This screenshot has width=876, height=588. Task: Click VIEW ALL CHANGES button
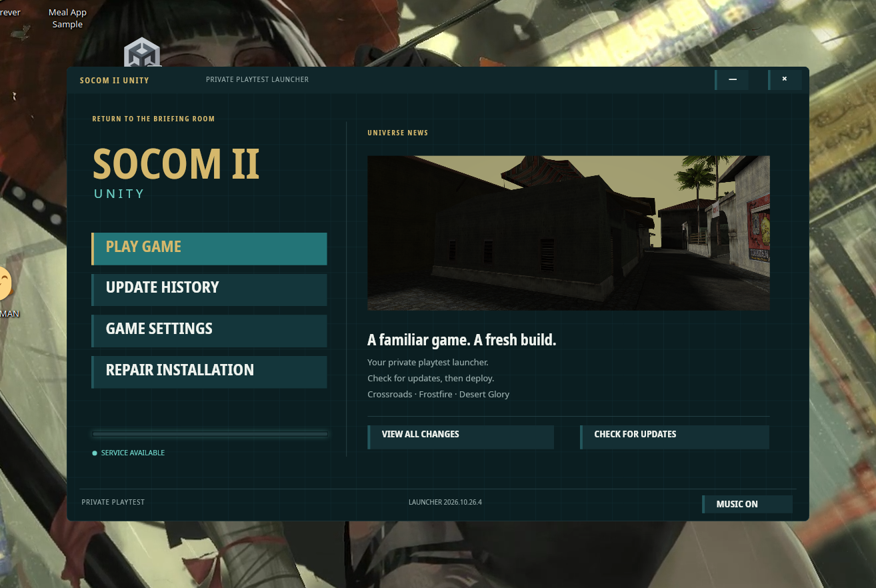tap(461, 437)
